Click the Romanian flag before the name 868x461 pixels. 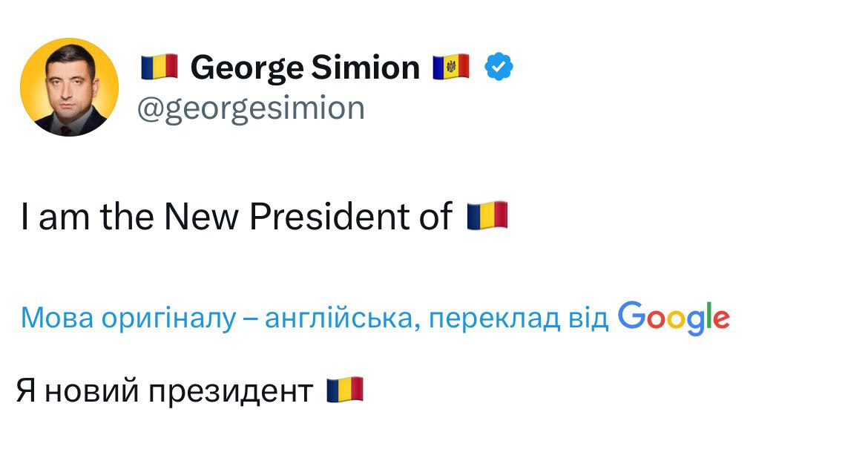click(x=160, y=68)
